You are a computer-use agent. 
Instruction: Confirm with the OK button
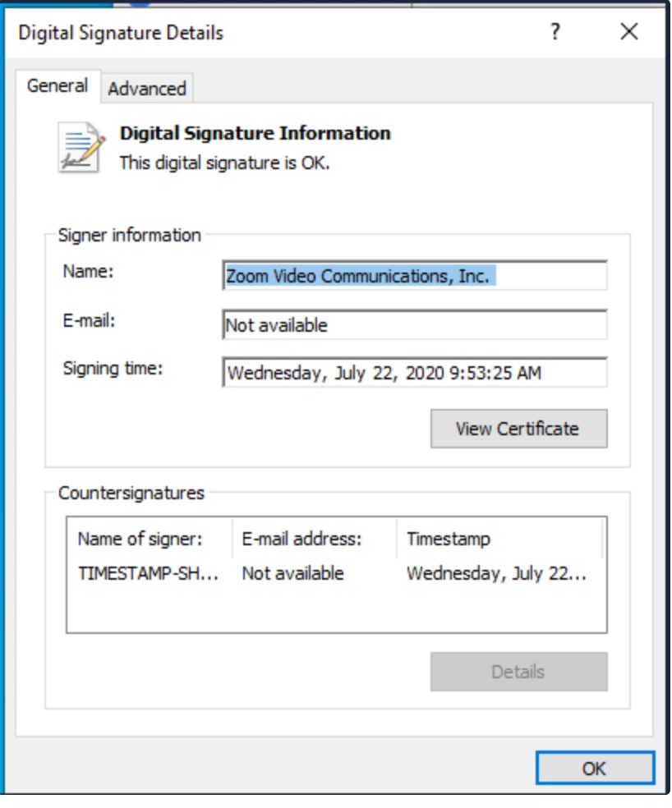coord(595,769)
